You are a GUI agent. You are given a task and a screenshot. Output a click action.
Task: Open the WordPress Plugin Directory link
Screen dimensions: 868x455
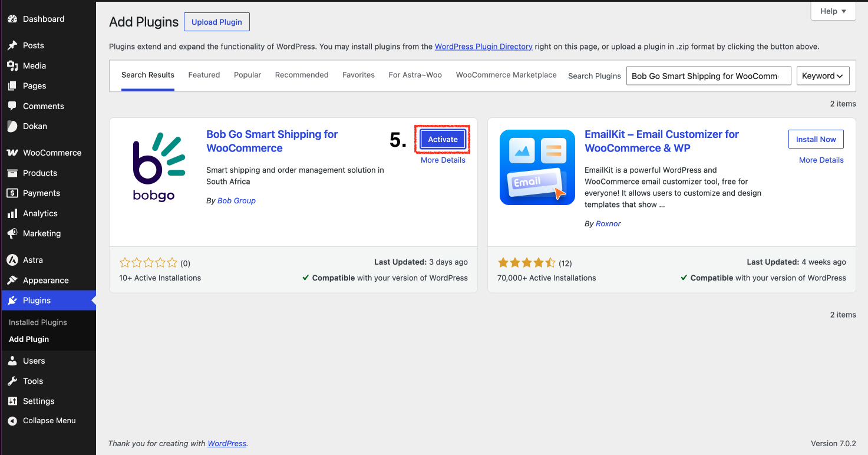tap(484, 47)
